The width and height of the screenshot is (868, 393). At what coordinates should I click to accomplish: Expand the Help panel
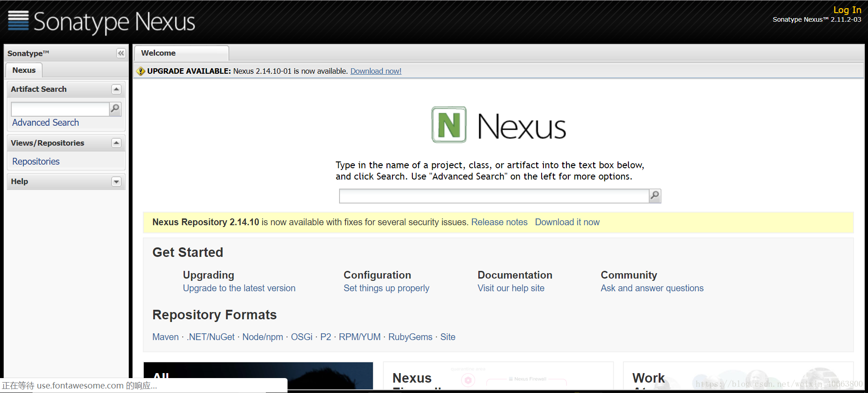pyautogui.click(x=116, y=181)
